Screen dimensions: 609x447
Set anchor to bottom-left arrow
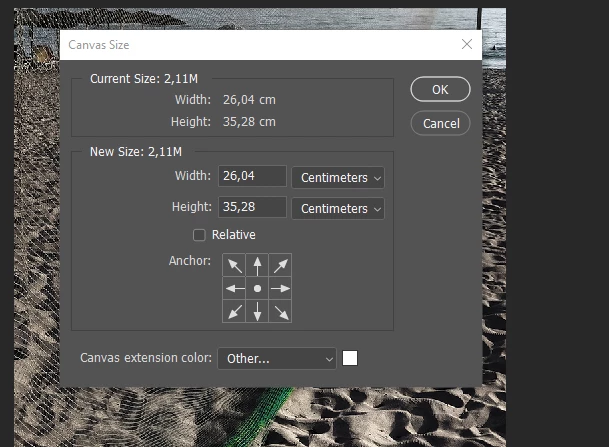click(234, 311)
